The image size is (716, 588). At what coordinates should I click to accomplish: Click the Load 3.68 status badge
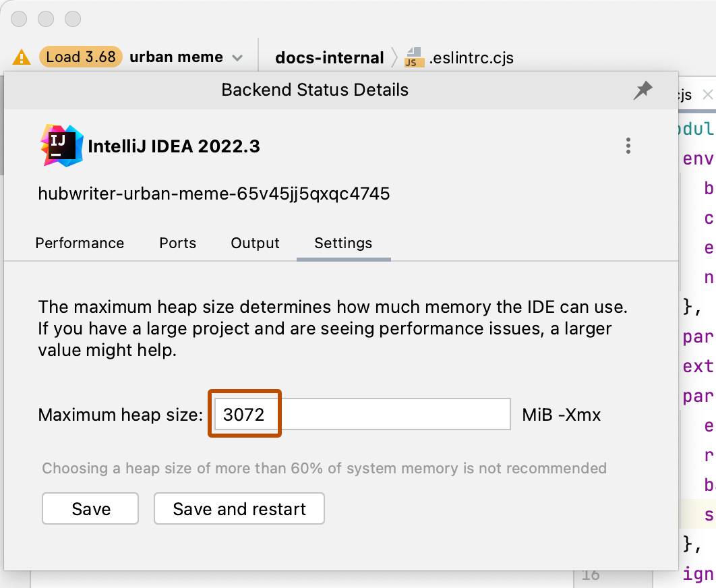(x=81, y=57)
